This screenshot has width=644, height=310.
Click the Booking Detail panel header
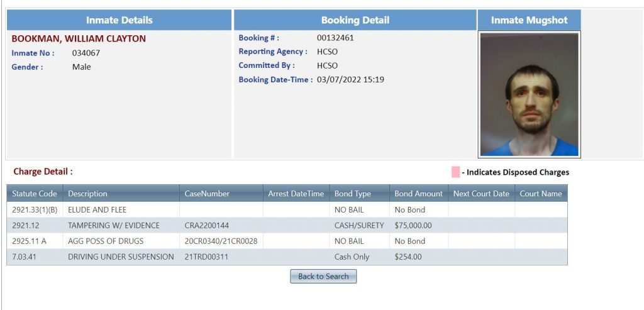(x=355, y=20)
